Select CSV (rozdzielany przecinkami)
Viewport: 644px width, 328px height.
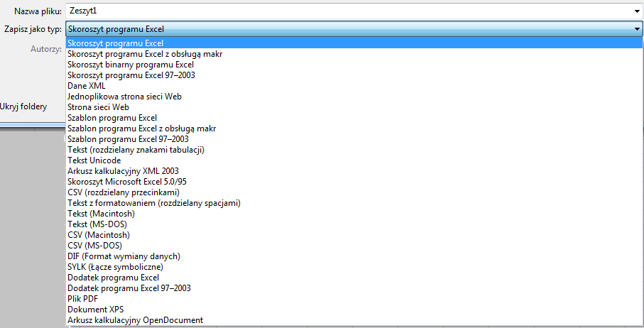[354, 192]
